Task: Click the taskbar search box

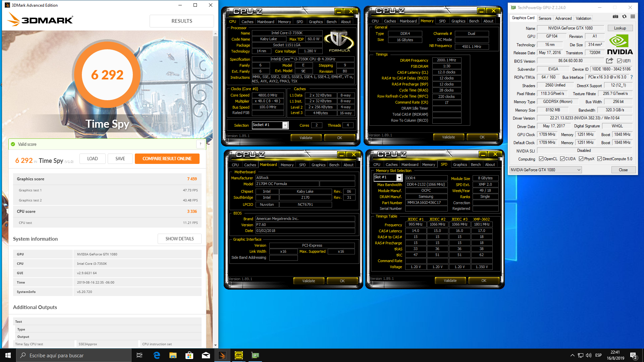Action: click(x=74, y=355)
